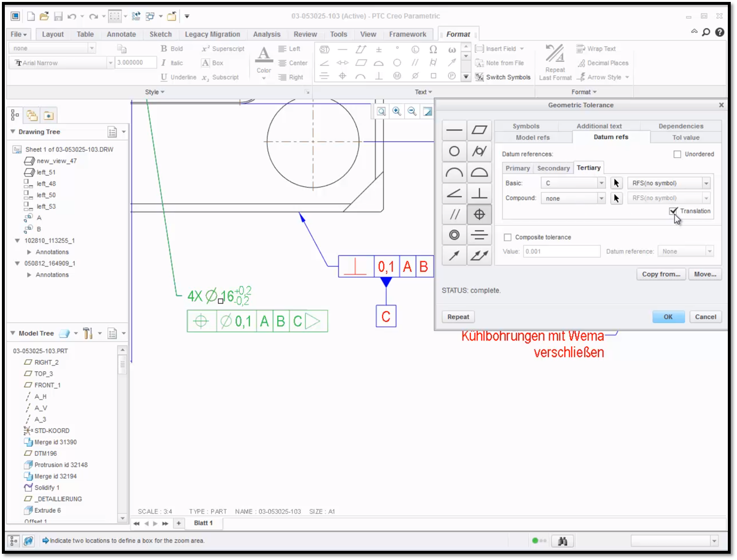Screen dimensions: 737x560
Task: Select the position tolerance symbol
Action: pyautogui.click(x=479, y=214)
